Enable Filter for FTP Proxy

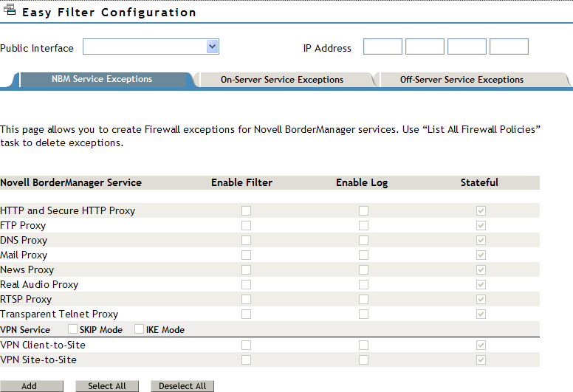point(247,225)
